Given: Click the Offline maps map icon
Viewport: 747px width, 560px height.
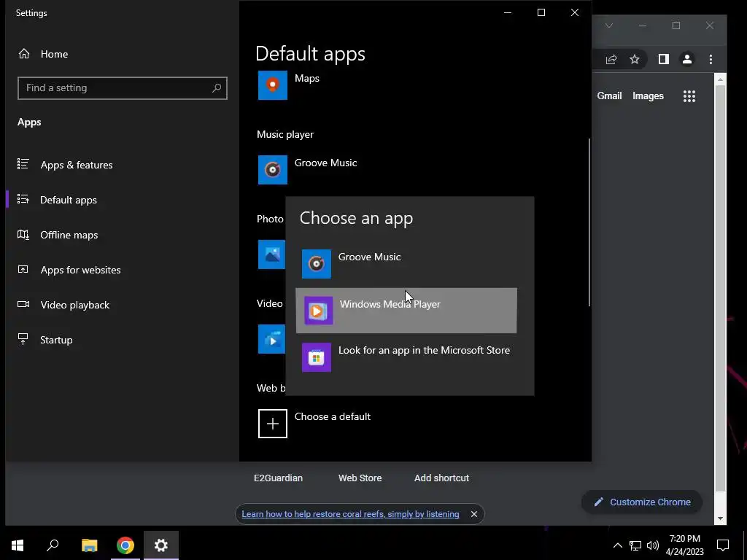Looking at the screenshot, I should click(23, 234).
